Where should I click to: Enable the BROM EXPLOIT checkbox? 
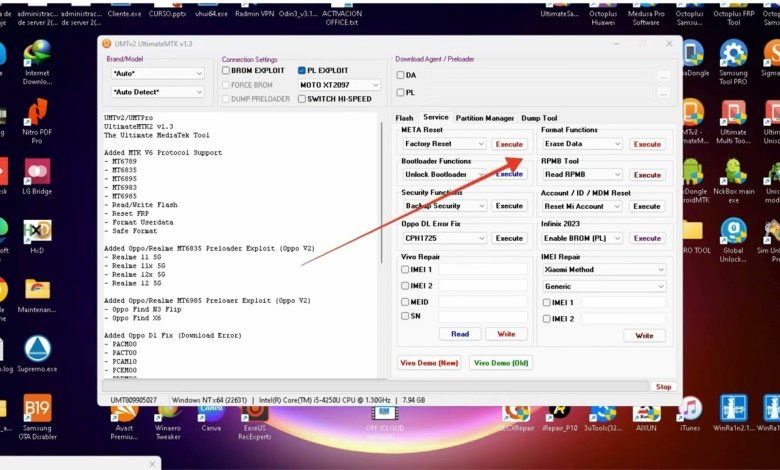pyautogui.click(x=226, y=71)
